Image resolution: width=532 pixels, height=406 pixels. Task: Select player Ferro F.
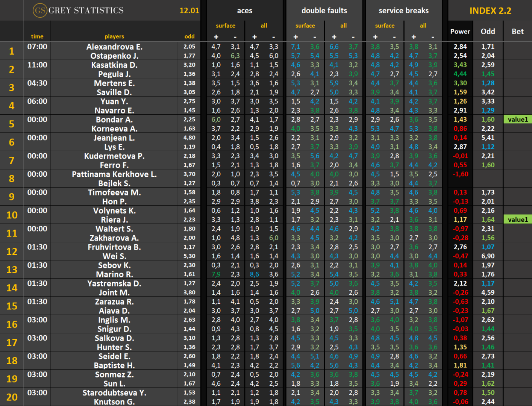pyautogui.click(x=114, y=165)
